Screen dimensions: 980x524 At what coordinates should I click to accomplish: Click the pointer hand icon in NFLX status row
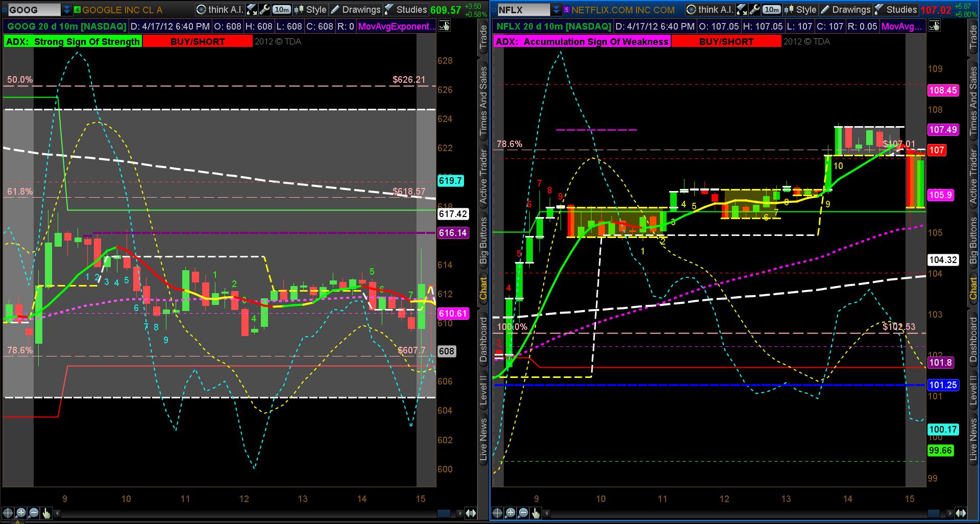pos(934,26)
